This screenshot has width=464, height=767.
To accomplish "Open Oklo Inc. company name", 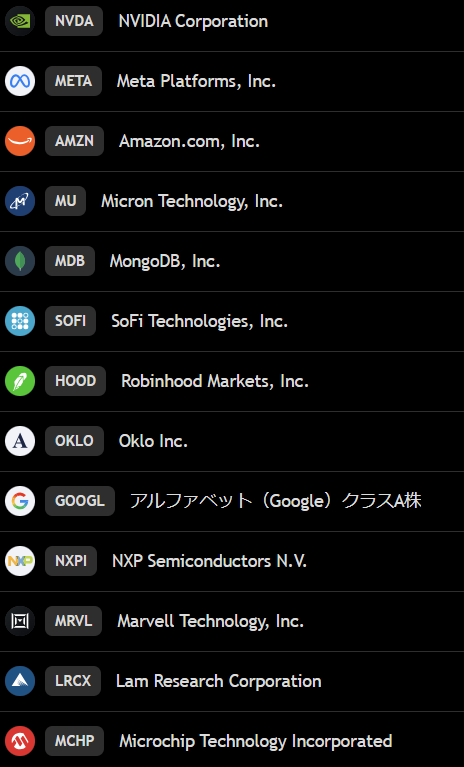I will point(153,441).
